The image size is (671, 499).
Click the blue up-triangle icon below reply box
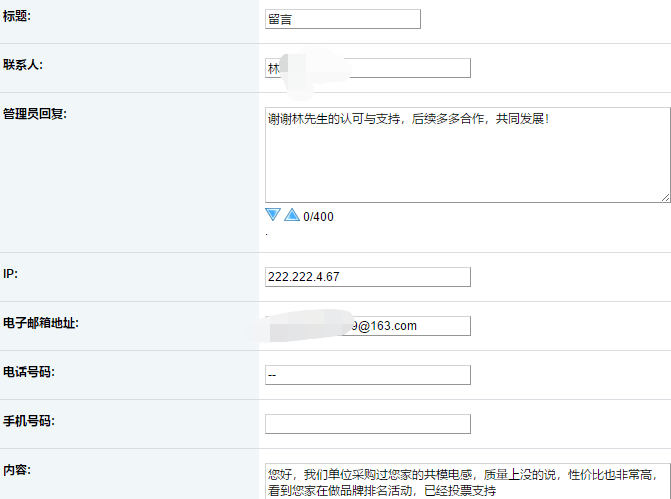[291, 215]
